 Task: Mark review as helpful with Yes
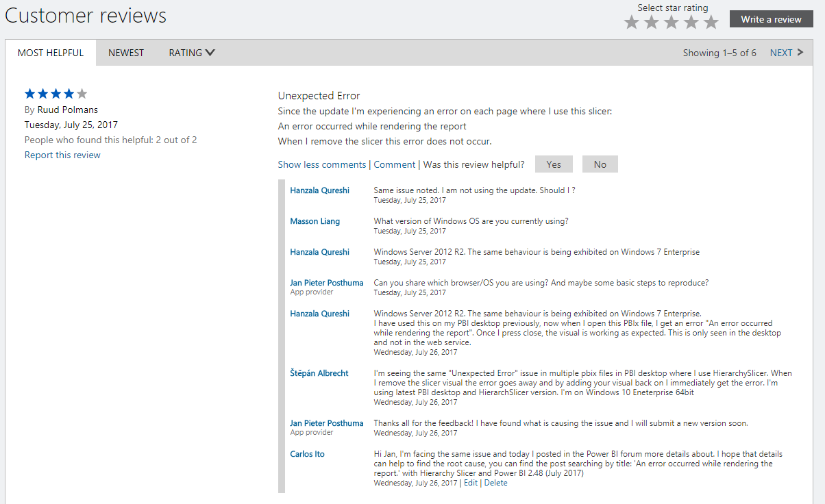(x=554, y=164)
